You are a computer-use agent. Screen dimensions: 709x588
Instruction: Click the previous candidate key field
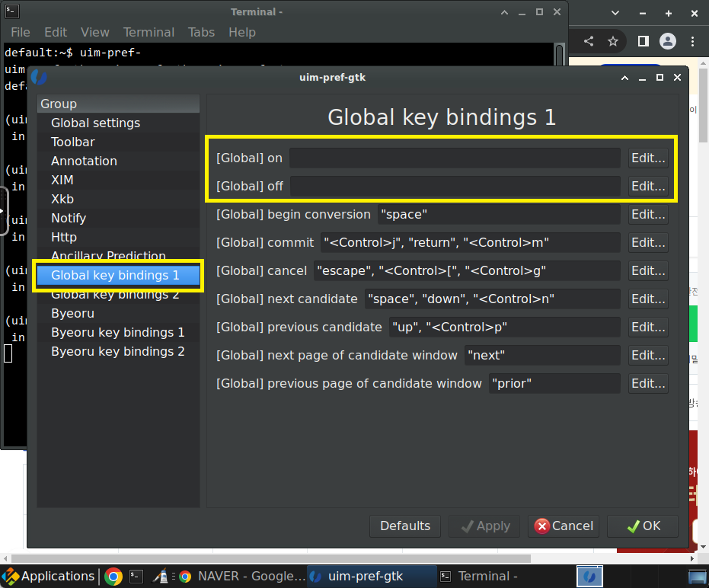[505, 327]
